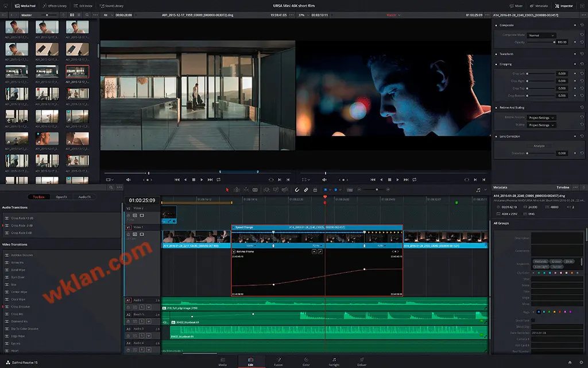Switch media pool to list view
The image size is (588, 368).
79,15
